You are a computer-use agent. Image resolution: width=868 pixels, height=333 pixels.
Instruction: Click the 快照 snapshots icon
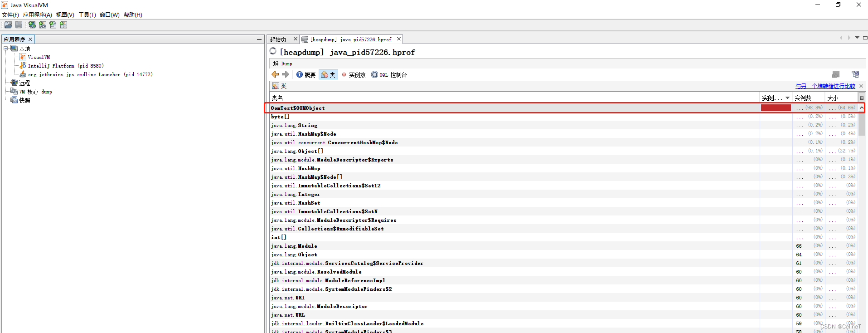14,100
